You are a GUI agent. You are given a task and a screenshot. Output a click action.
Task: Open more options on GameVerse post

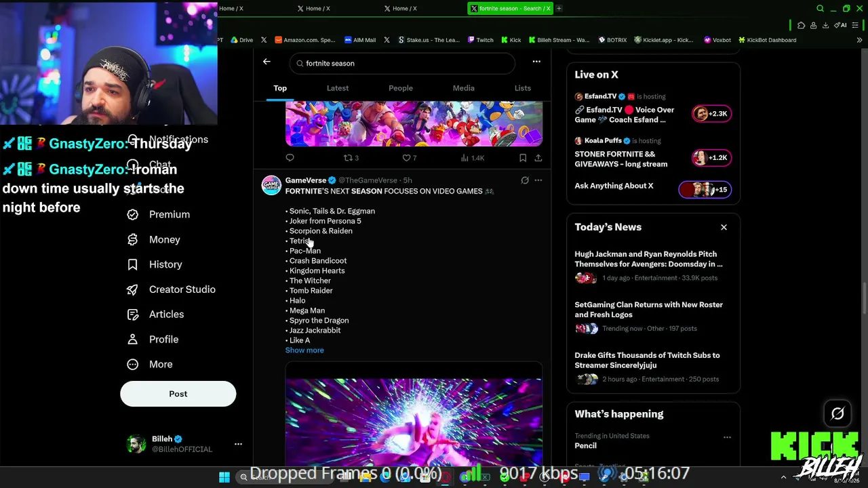point(538,180)
